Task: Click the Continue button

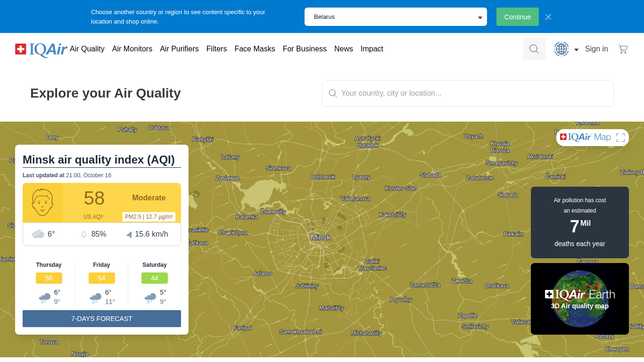Action: [518, 17]
